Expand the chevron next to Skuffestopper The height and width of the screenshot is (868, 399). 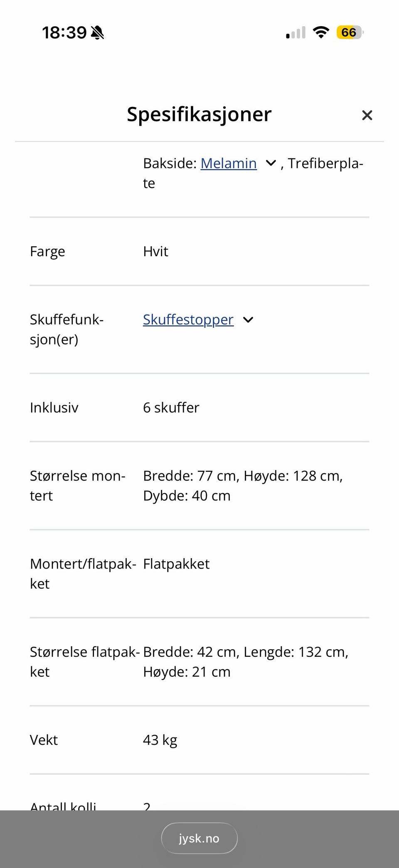click(x=248, y=320)
